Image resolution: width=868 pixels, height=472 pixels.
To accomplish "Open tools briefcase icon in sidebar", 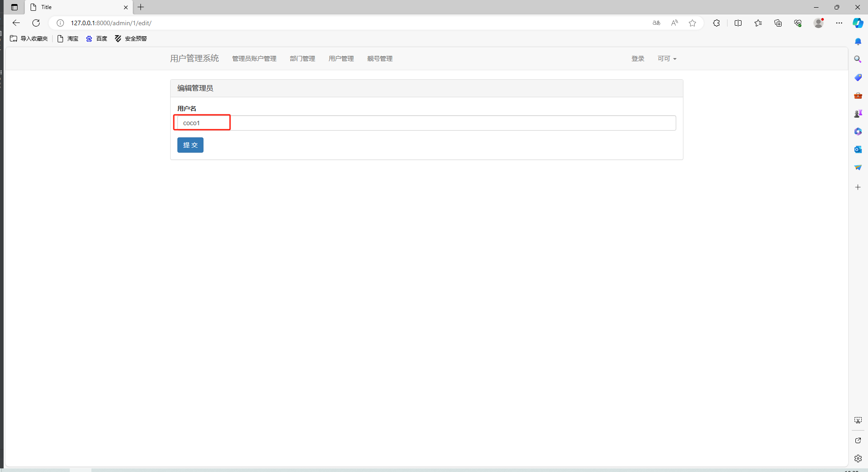I will [x=858, y=95].
